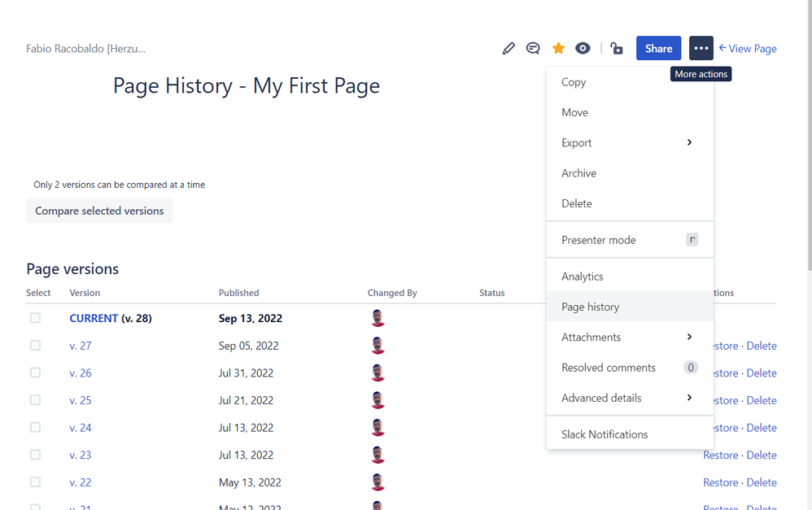Click the Version column header

pos(85,293)
